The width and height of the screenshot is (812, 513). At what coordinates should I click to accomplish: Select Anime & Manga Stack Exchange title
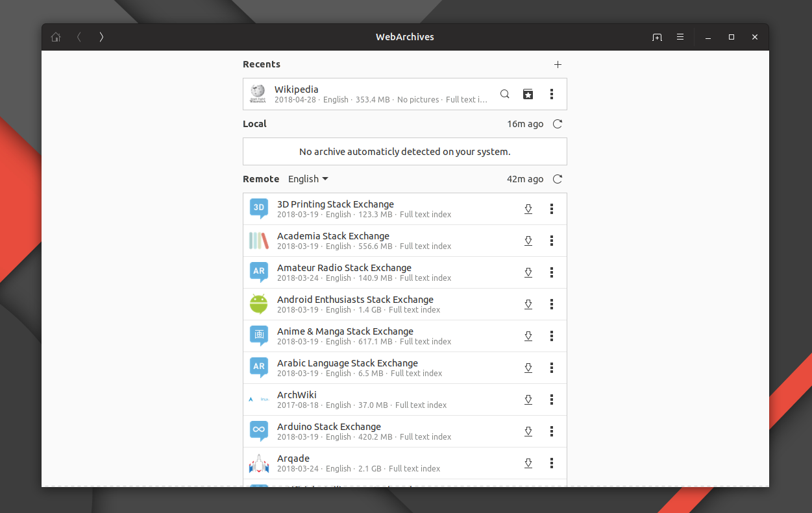(x=345, y=331)
